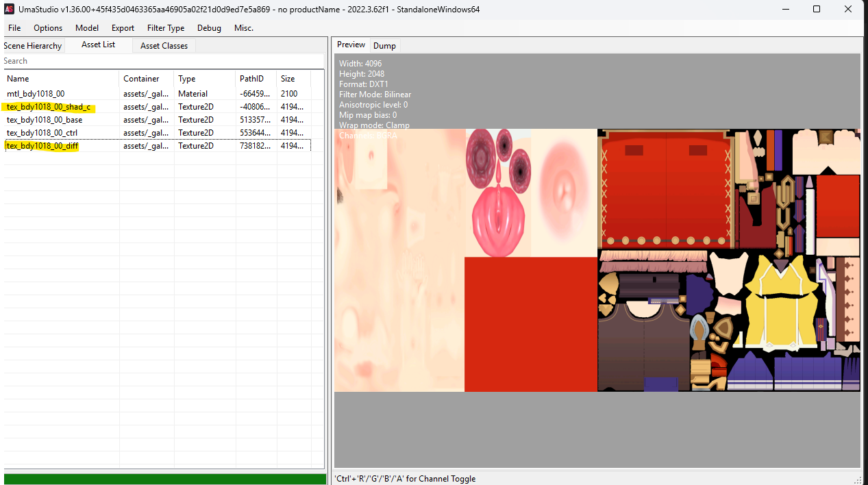Click the 'Filter Mode: Bilinear' info text
868x485 pixels.
[x=375, y=95]
